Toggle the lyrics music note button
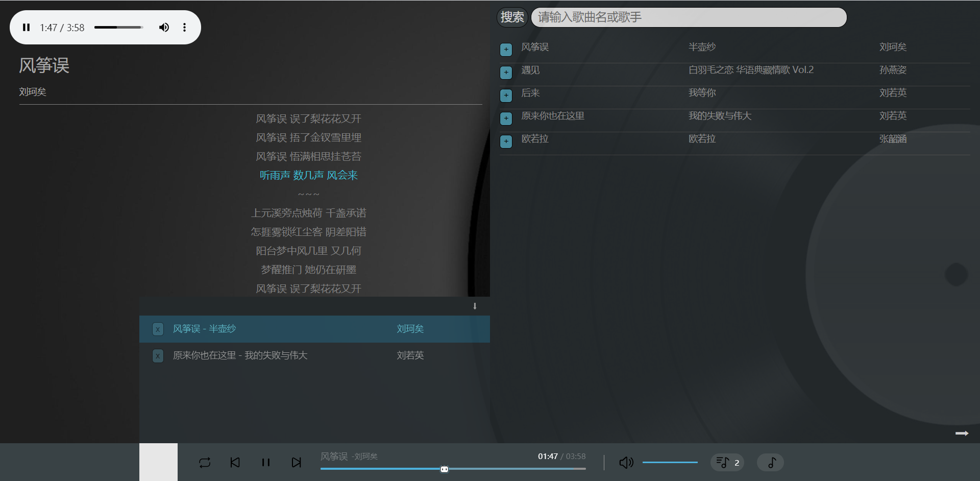 [x=771, y=463]
